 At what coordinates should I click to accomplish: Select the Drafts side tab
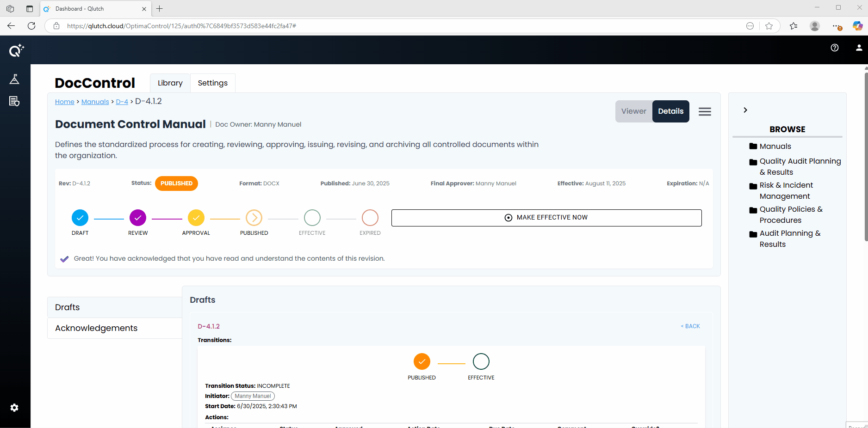click(115, 307)
